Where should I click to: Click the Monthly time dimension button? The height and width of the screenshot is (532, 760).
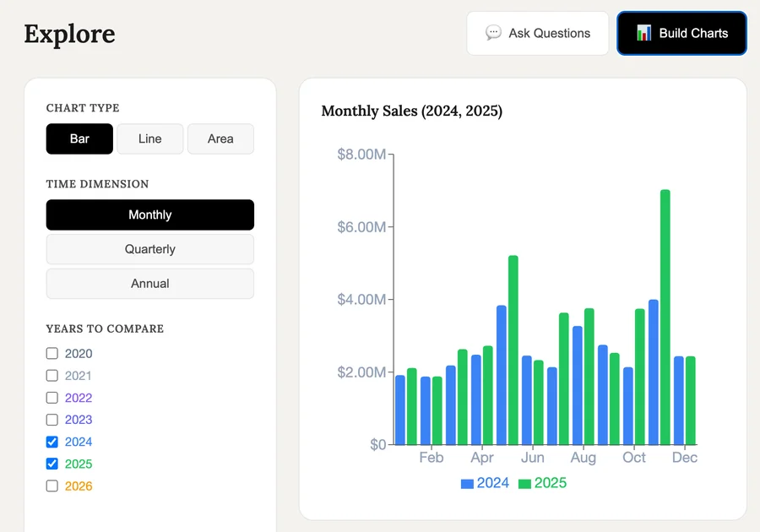149,214
